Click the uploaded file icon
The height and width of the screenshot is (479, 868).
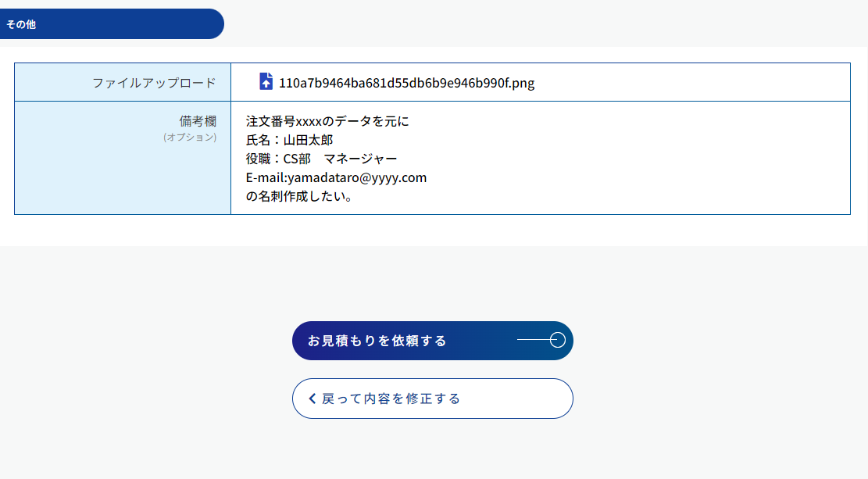click(x=266, y=81)
